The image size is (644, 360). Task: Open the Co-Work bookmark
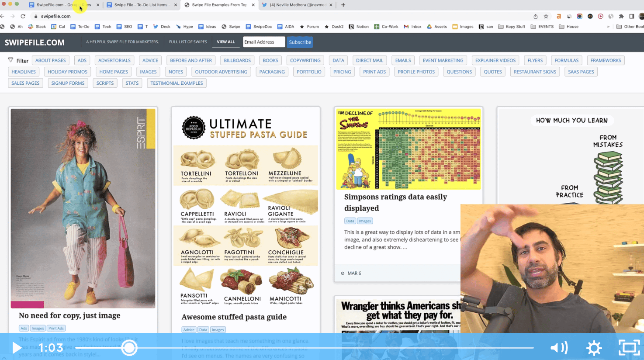[386, 27]
